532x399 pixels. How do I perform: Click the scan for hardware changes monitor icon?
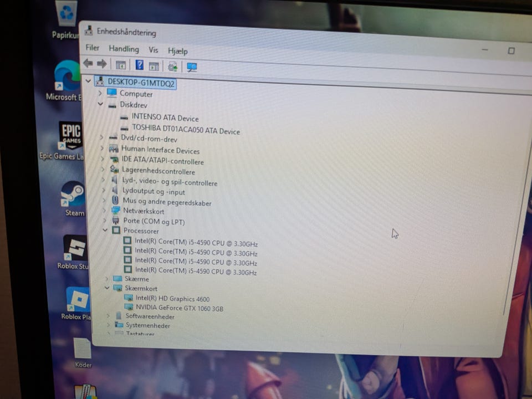click(192, 67)
